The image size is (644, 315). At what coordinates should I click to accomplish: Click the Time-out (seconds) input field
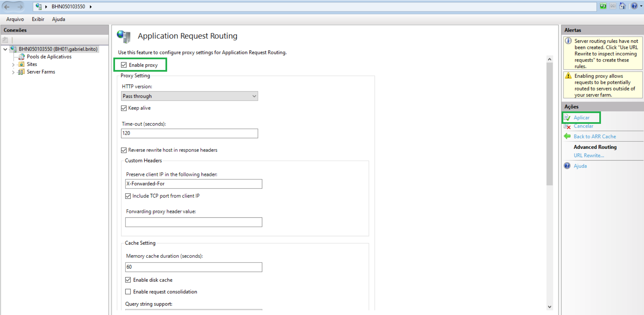190,133
